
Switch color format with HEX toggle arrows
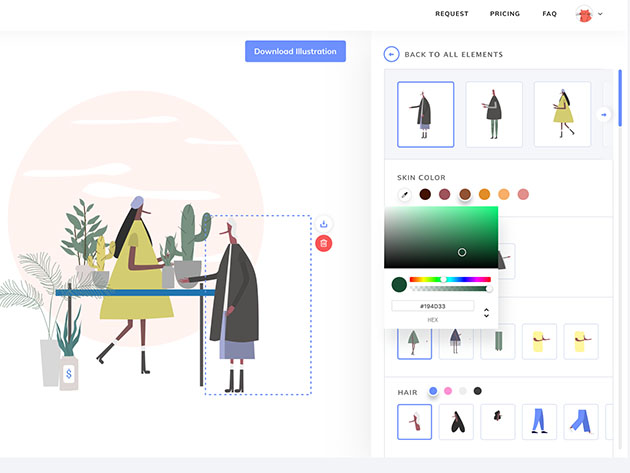point(486,312)
